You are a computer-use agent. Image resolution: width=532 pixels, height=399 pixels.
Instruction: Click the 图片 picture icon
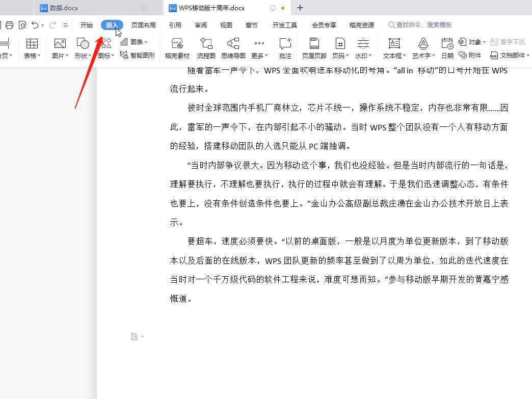60,44
